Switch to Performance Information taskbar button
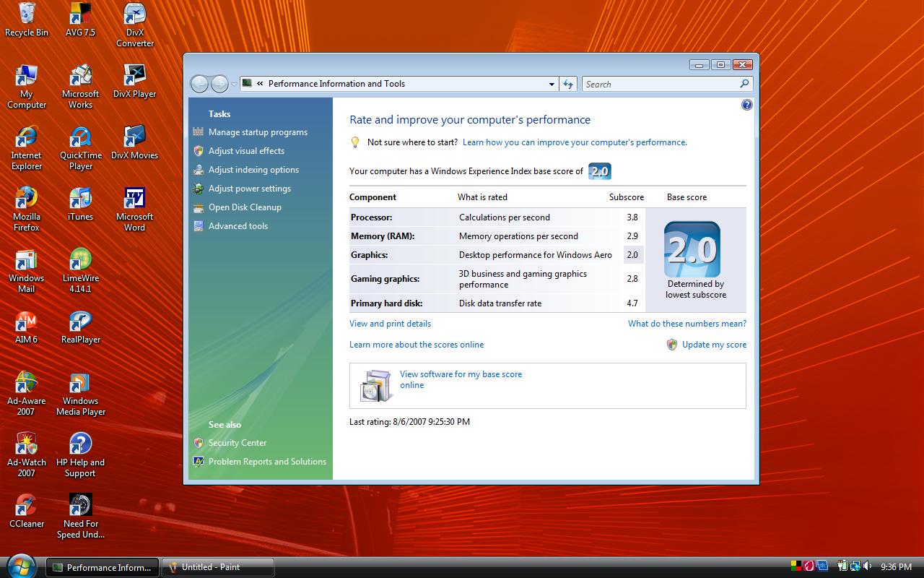Image resolution: width=924 pixels, height=578 pixels. coord(103,567)
